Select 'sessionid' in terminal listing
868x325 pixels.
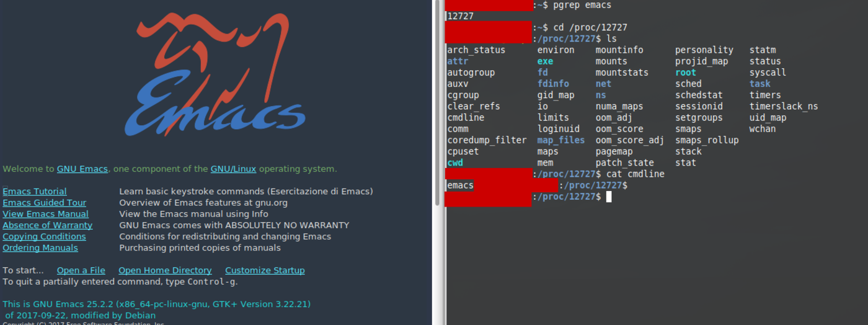tap(699, 106)
